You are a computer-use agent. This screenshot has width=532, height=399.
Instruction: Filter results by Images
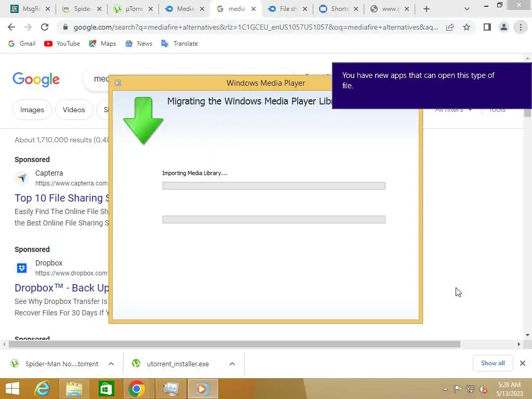click(32, 110)
